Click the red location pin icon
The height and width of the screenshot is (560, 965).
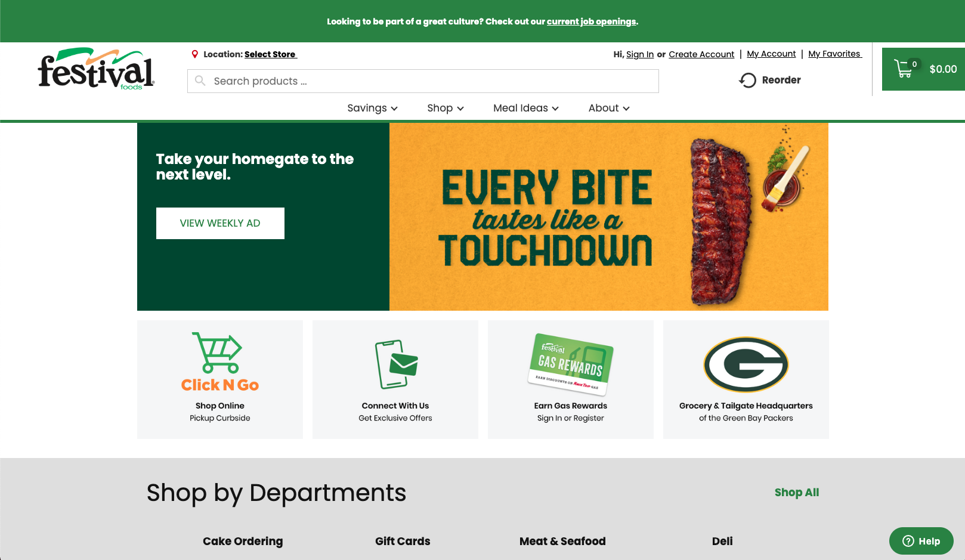(x=194, y=54)
